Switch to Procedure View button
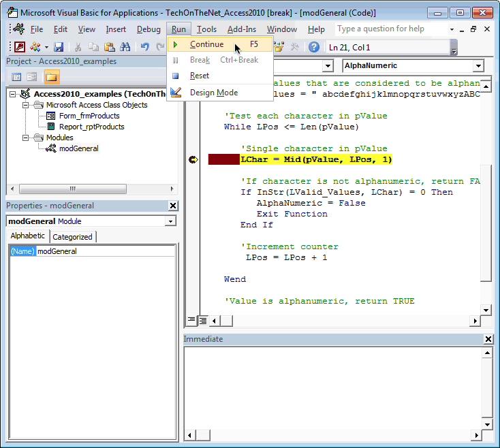Viewport: 500px width, 448px height. point(191,320)
